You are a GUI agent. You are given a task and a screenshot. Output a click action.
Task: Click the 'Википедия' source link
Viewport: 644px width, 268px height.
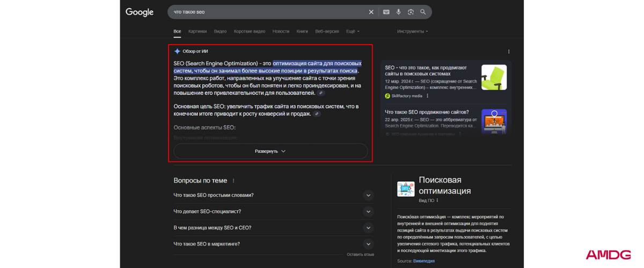424,261
